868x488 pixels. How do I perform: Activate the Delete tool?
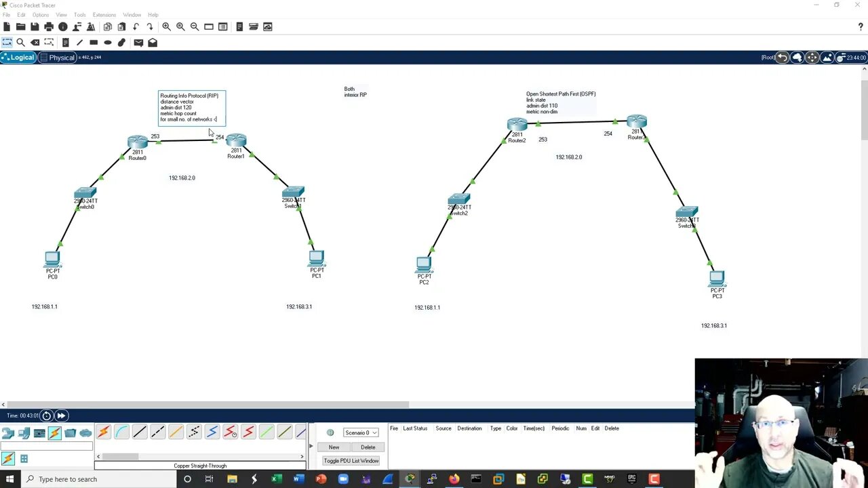(35, 42)
